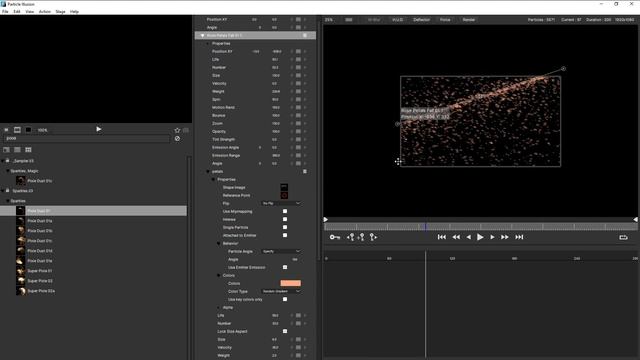Image resolution: width=640 pixels, height=360 pixels.
Task: Collapse the Behavior section
Action: pyautogui.click(x=218, y=243)
